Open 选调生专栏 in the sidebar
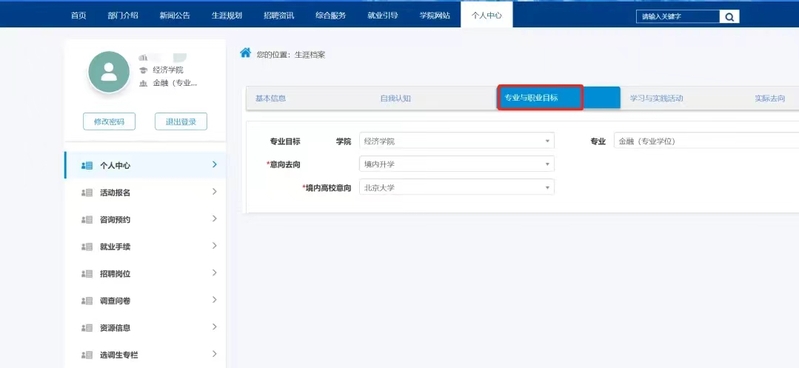Image resolution: width=799 pixels, height=368 pixels. coord(146,355)
